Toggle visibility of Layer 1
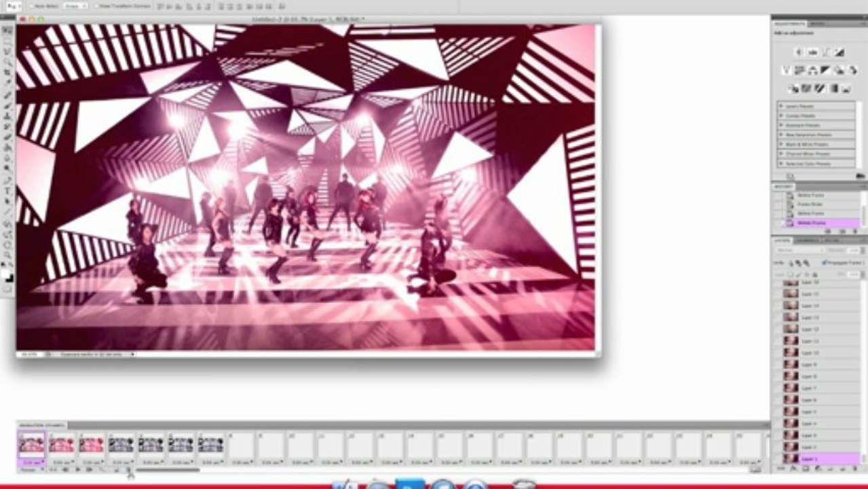 coord(778,459)
